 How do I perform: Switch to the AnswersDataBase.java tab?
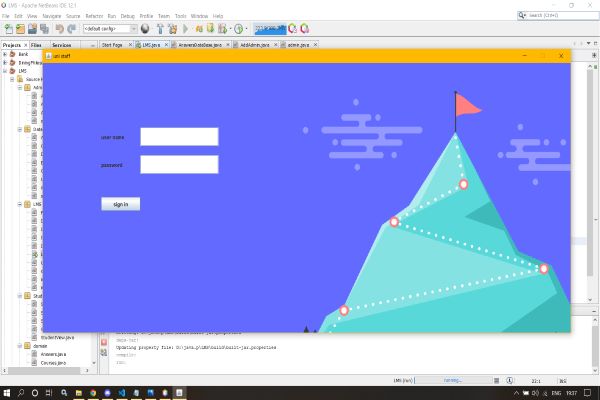[200, 45]
